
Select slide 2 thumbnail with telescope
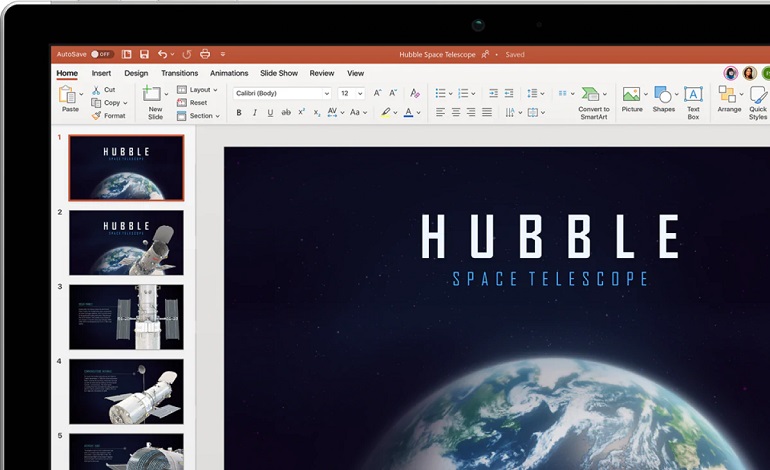point(126,243)
